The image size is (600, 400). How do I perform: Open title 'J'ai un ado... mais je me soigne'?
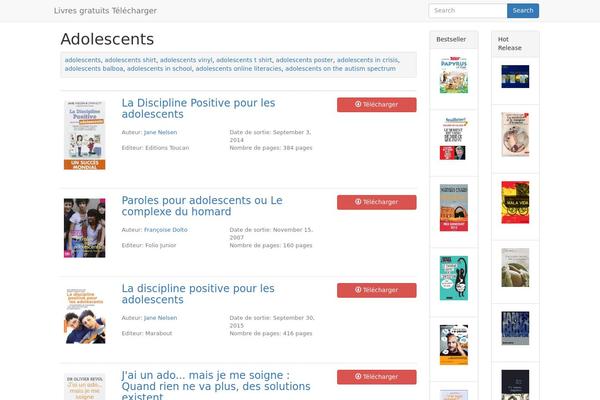pyautogui.click(x=216, y=385)
